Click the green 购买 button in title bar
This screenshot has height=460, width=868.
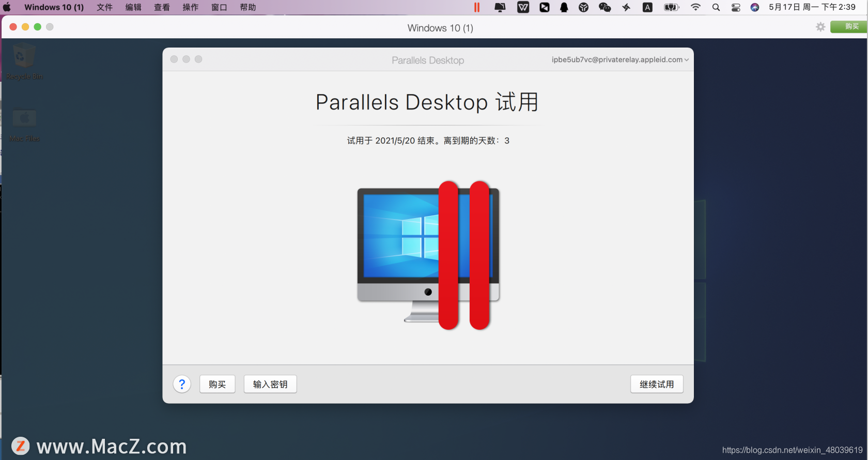coord(849,27)
